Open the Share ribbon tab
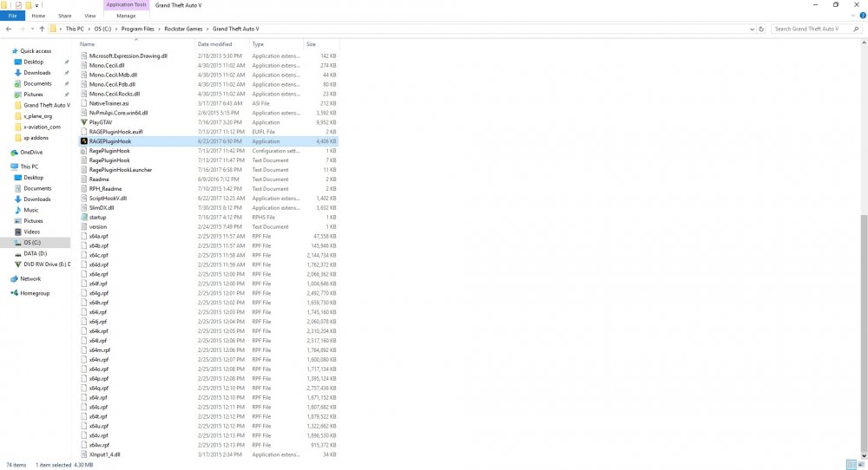This screenshot has height=470, width=868. pos(65,16)
